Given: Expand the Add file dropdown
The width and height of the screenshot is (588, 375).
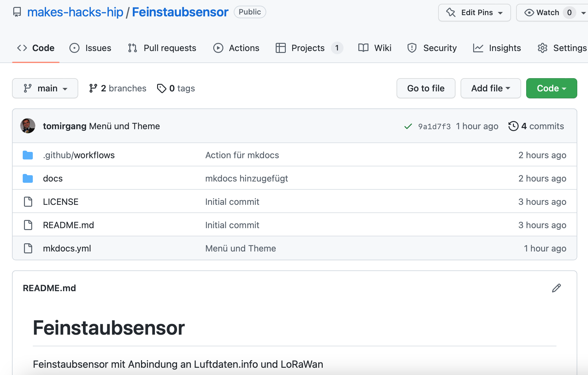Looking at the screenshot, I should [x=491, y=88].
